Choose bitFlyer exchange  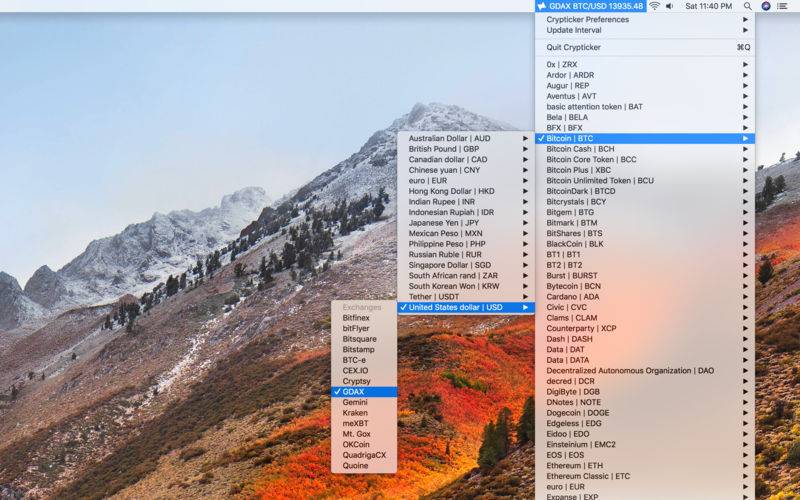(364, 329)
